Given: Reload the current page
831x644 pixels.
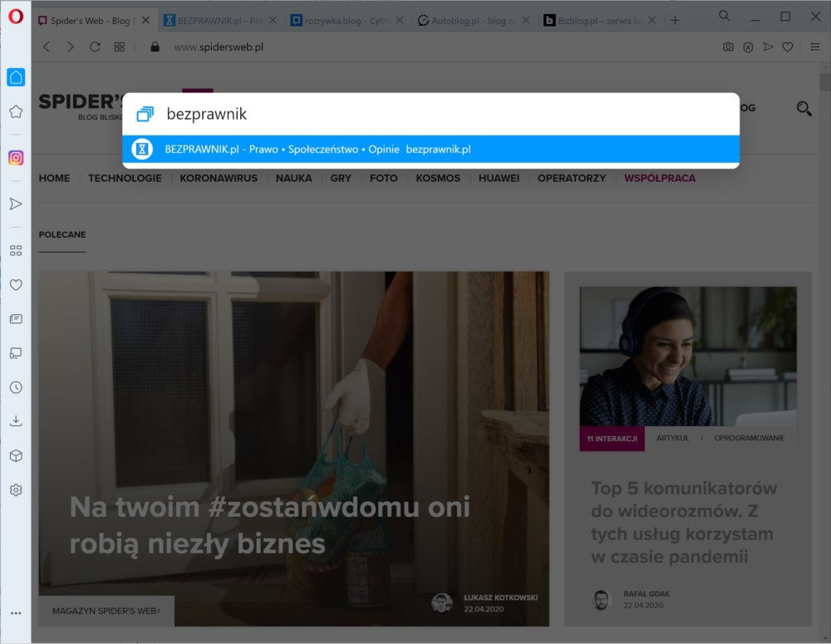Looking at the screenshot, I should coord(95,47).
